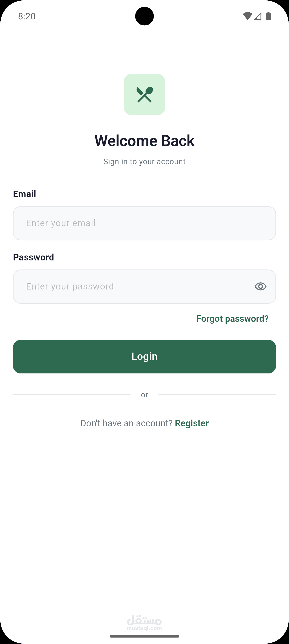Tap the Password field label

[x=34, y=257]
